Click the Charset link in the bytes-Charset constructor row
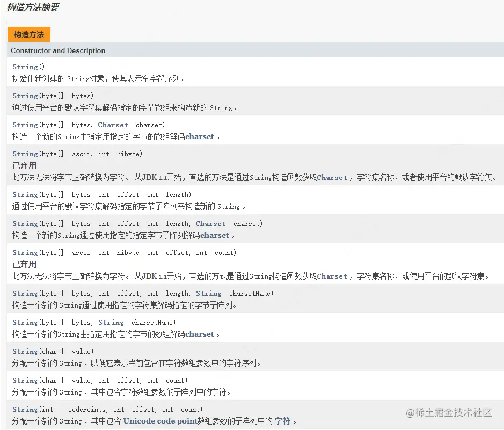The height and width of the screenshot is (430, 504). (113, 125)
